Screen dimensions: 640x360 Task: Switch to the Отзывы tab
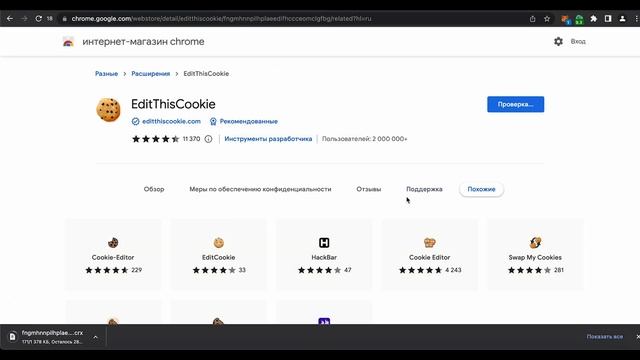click(369, 189)
